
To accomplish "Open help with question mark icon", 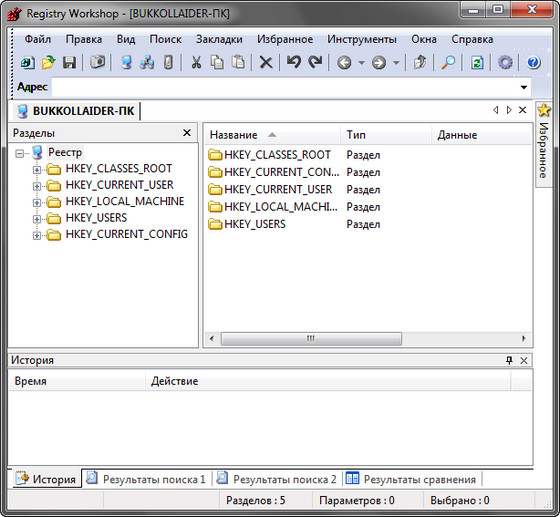I will click(533, 63).
